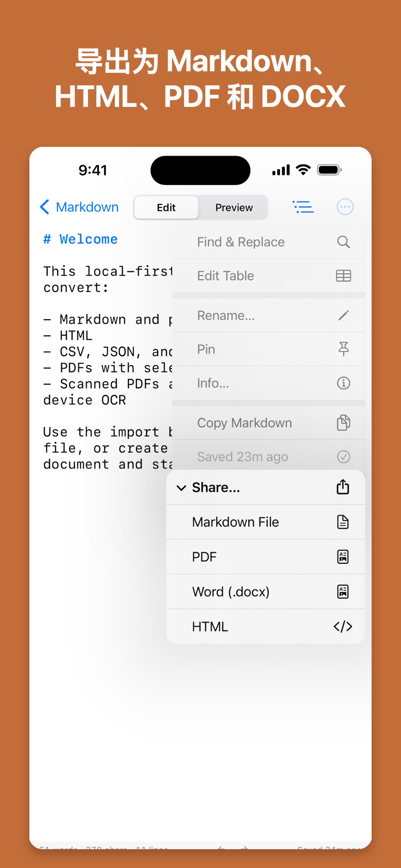Tap the pencil rename icon

343,316
